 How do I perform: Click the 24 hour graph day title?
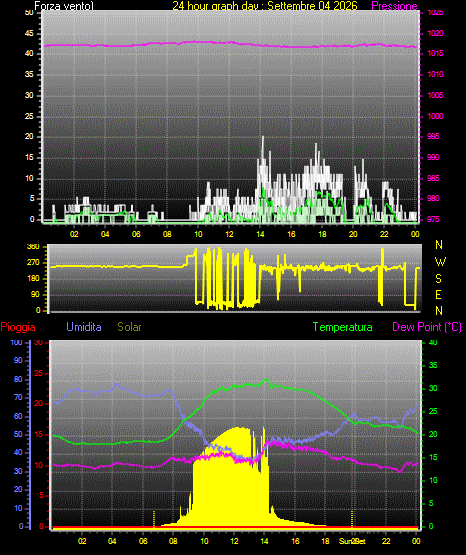265,6
